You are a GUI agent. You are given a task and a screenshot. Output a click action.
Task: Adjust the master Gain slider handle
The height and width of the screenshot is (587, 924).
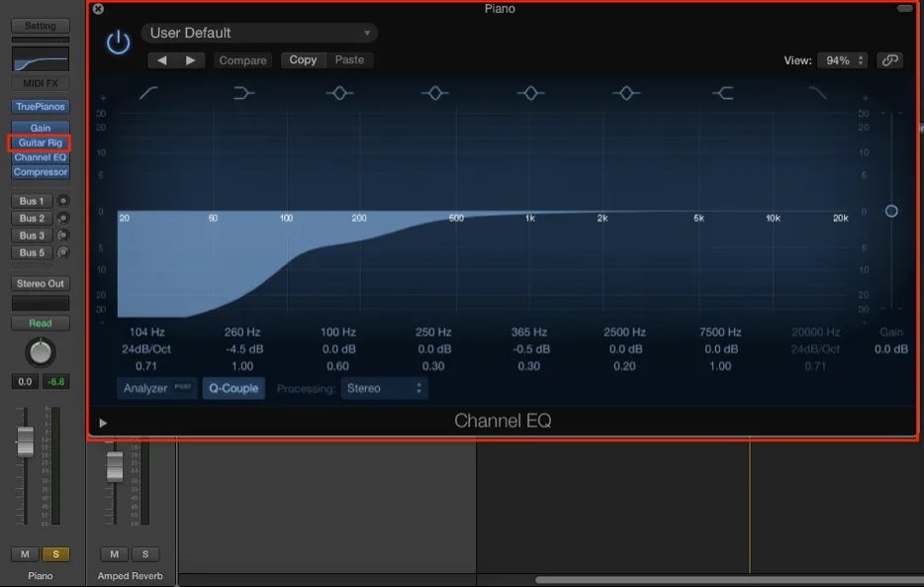click(891, 211)
